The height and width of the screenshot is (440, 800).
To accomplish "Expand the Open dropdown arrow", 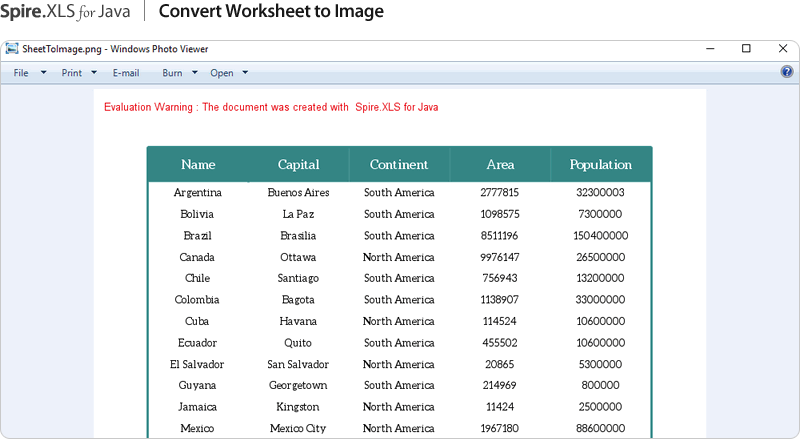I will click(245, 73).
